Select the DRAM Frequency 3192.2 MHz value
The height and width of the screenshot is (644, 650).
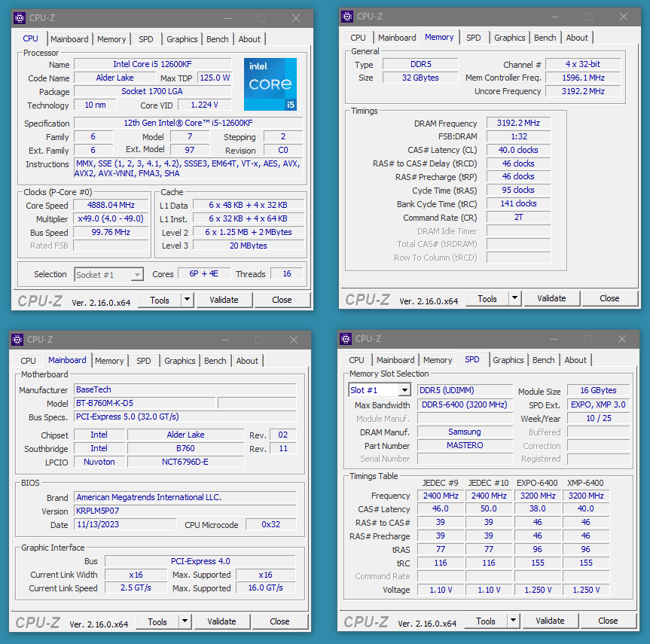pos(517,124)
